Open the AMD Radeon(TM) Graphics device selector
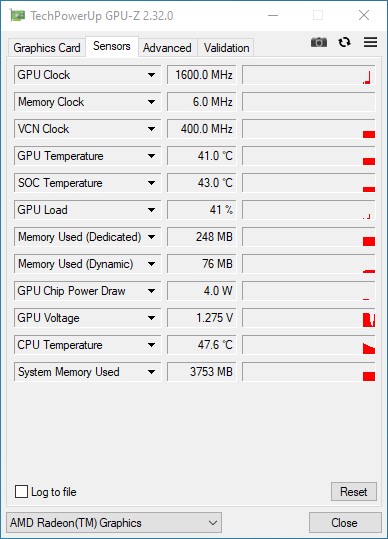The width and height of the screenshot is (388, 539). (114, 523)
